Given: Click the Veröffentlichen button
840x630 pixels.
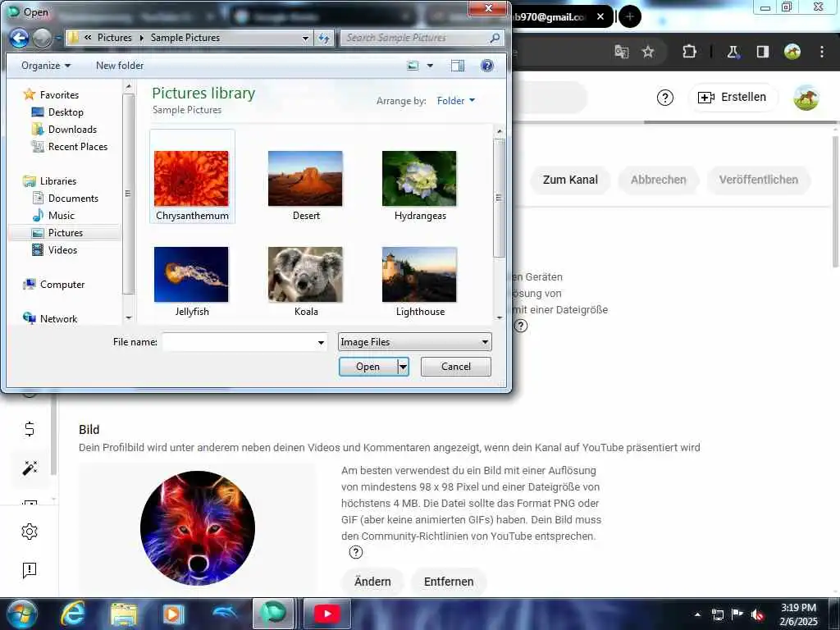Looking at the screenshot, I should 759,180.
